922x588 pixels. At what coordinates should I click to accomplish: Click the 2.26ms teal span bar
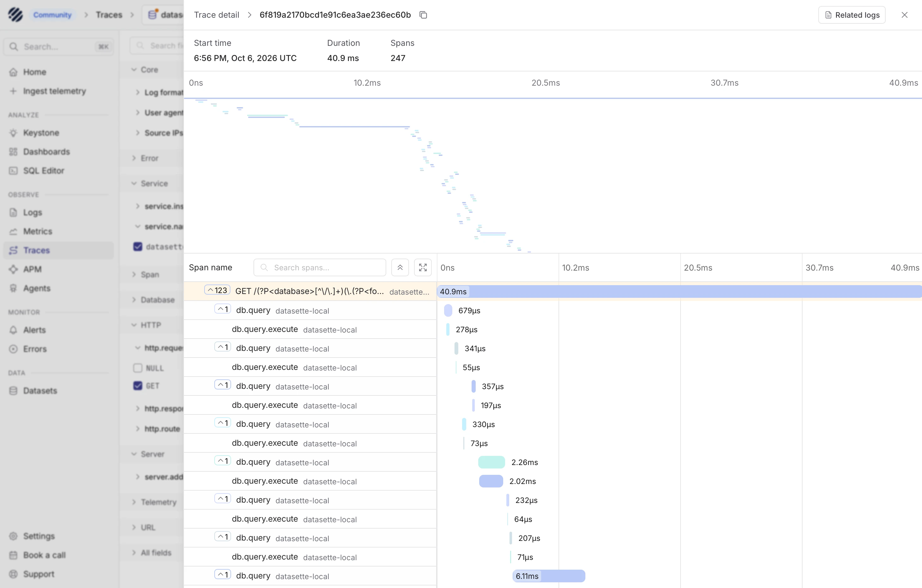(x=491, y=462)
